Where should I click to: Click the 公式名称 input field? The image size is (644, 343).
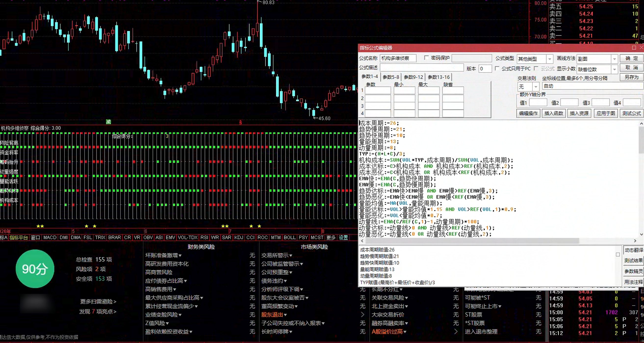pos(398,58)
